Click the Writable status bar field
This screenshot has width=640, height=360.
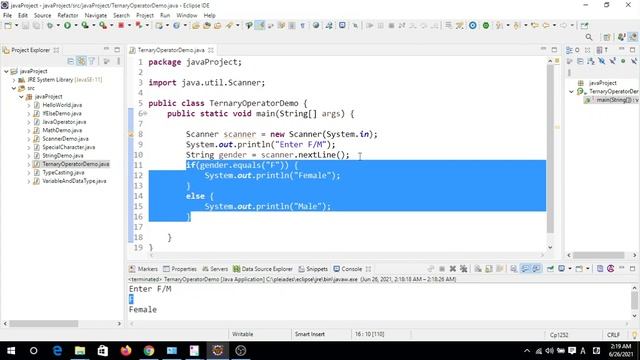tap(242, 334)
